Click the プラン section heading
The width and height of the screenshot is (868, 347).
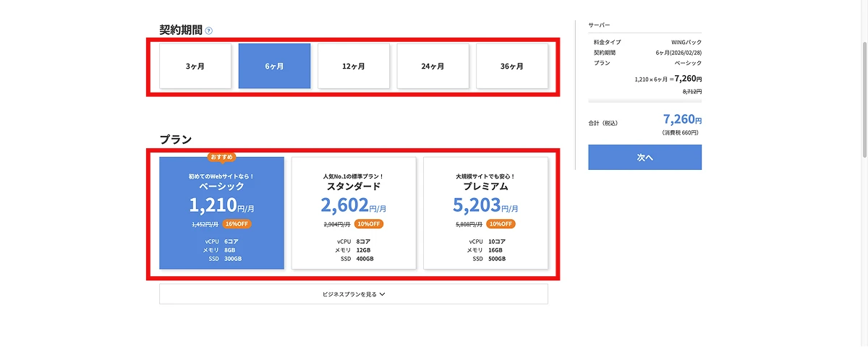tap(176, 140)
